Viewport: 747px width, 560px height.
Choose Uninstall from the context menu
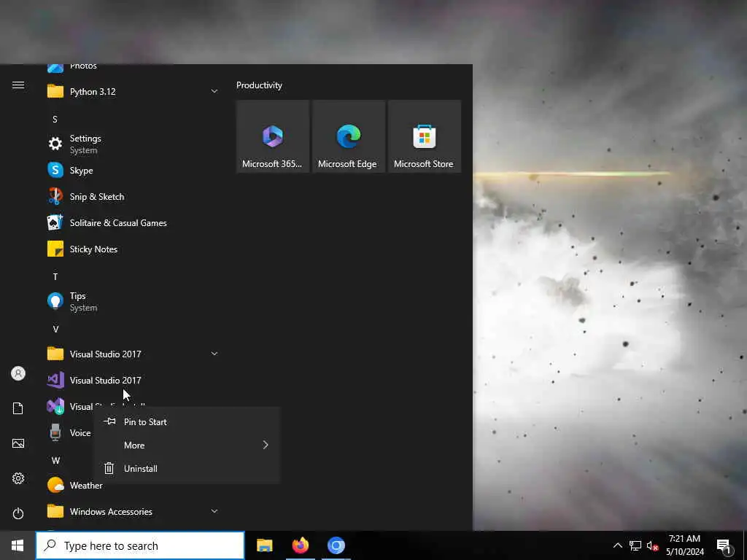187,469
